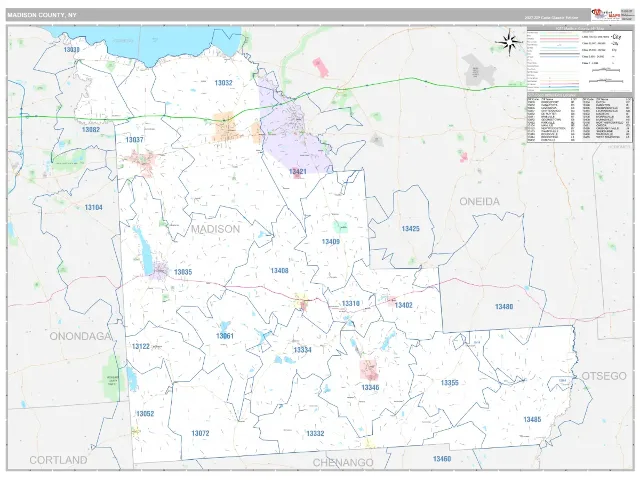
Task: Select ZIP code label 13355
Action: click(449, 382)
